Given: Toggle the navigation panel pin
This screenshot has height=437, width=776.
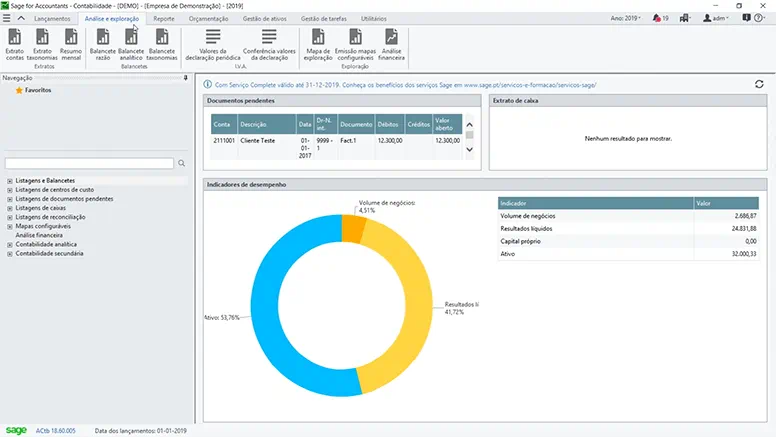Looking at the screenshot, I should click(185, 77).
